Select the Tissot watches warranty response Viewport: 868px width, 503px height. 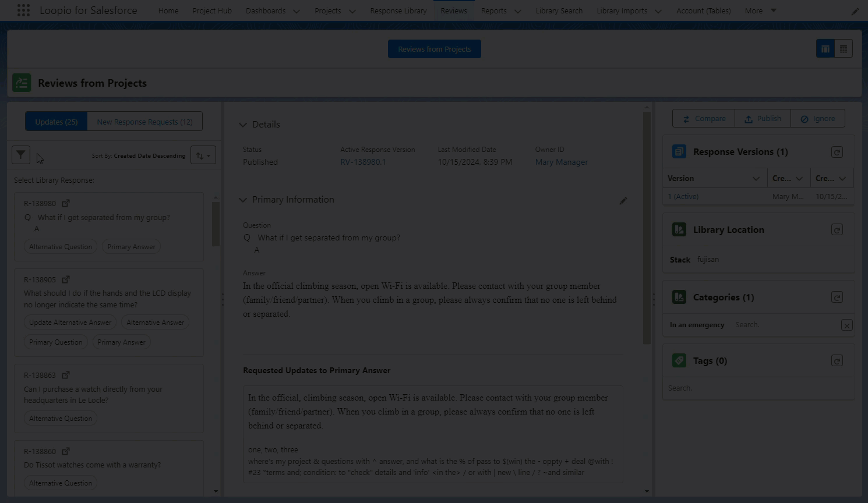(109, 468)
